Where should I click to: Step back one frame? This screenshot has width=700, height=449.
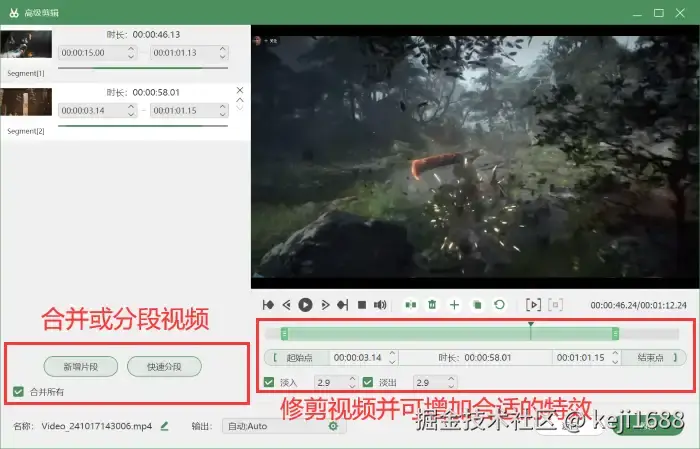pos(287,305)
